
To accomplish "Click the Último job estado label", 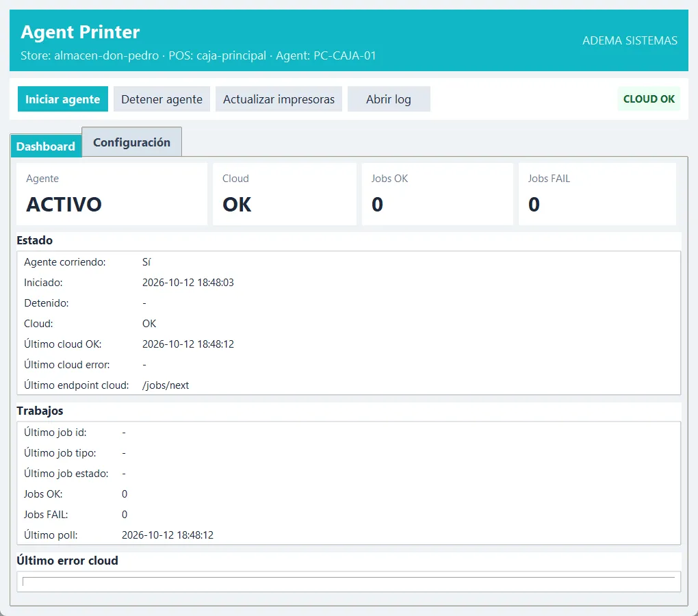I will pyautogui.click(x=66, y=474).
